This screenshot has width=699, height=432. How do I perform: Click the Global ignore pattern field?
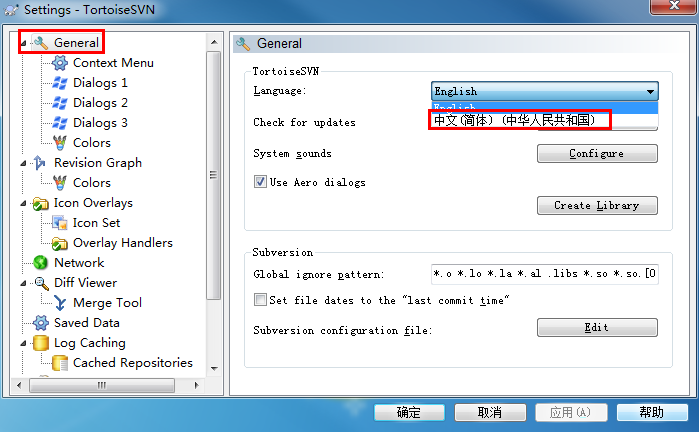tap(545, 274)
